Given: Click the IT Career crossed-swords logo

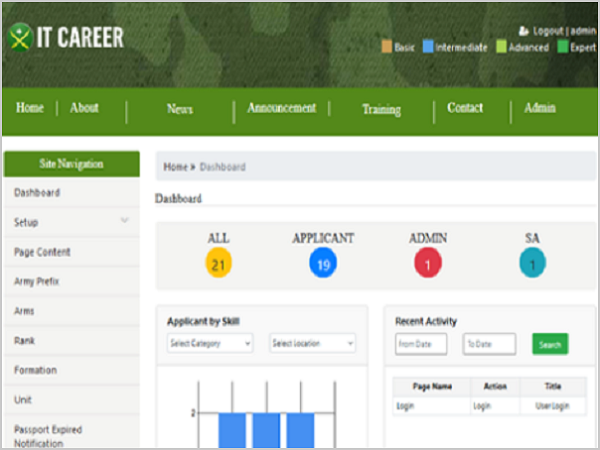Looking at the screenshot, I should click(20, 37).
